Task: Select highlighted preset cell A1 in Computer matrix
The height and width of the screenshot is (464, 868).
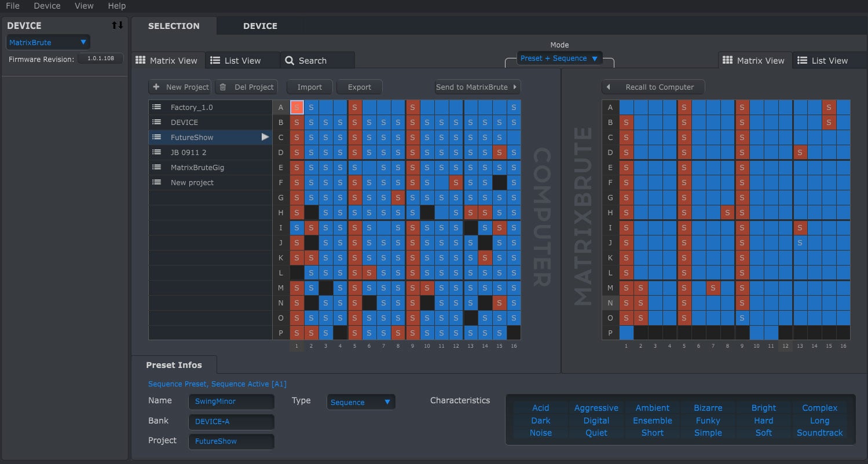Action: pos(296,107)
